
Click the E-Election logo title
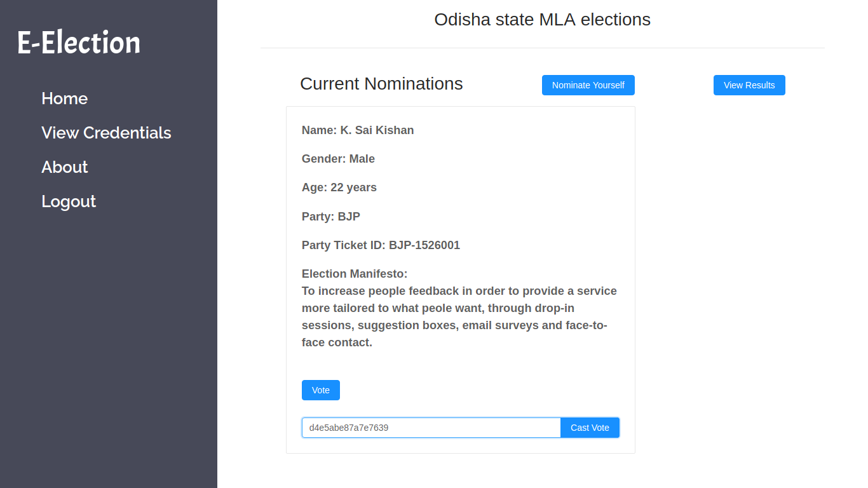point(79,43)
